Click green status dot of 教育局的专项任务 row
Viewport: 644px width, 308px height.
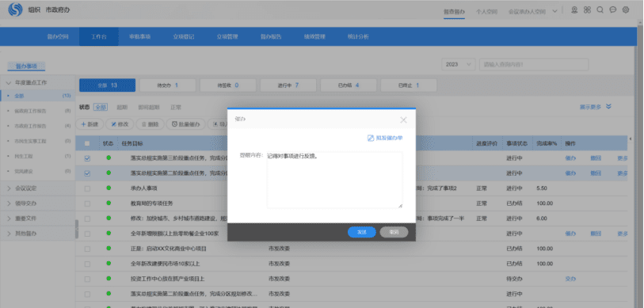click(109, 203)
